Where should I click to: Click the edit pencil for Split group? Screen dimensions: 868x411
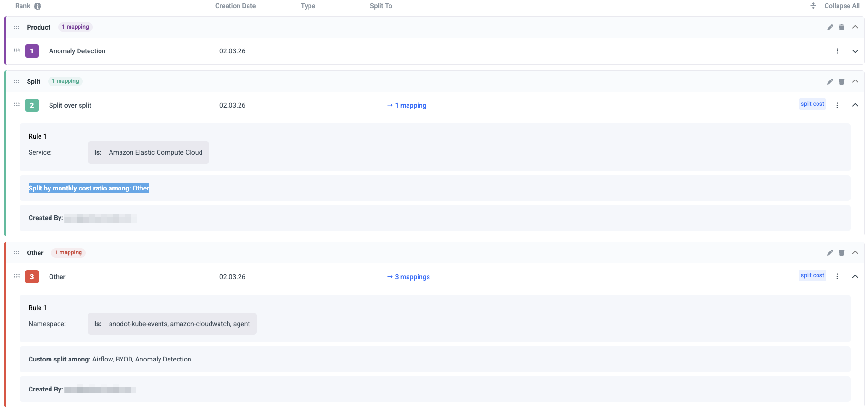coord(830,82)
